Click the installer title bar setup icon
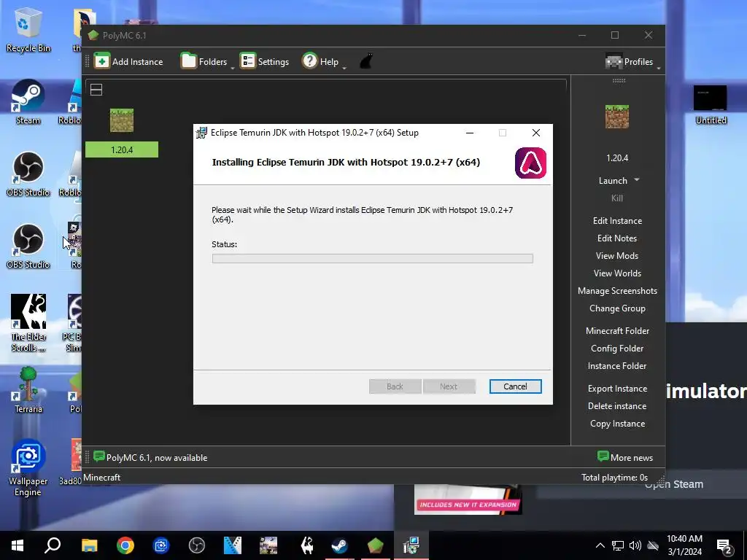The image size is (747, 560). click(201, 133)
